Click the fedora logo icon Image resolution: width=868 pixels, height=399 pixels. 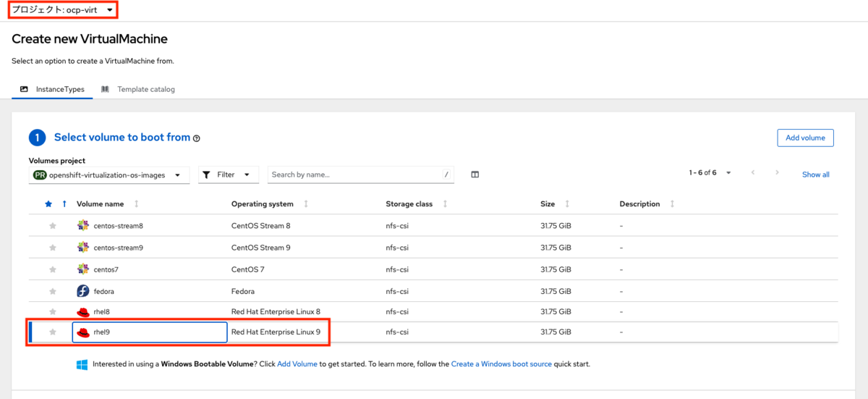pos(83,291)
